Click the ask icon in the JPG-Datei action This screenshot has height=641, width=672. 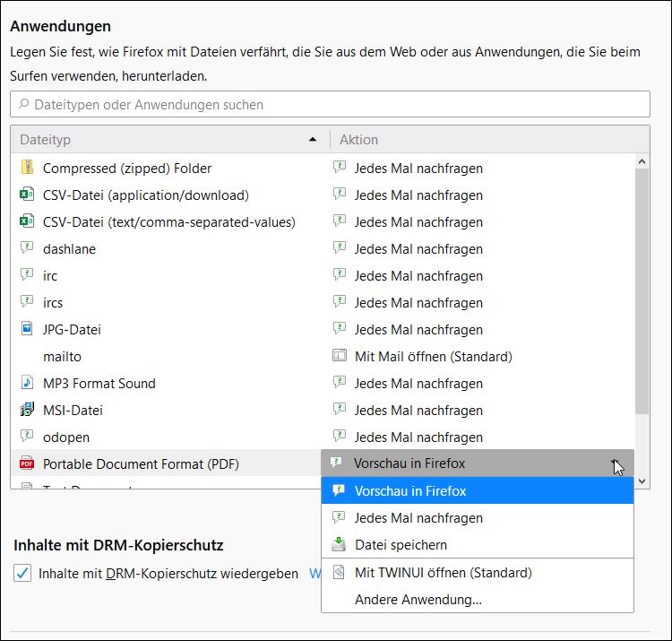(340, 329)
